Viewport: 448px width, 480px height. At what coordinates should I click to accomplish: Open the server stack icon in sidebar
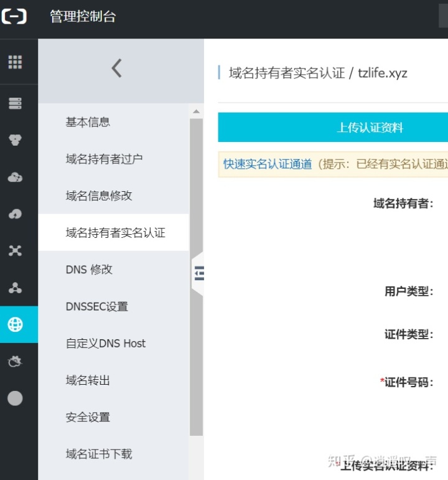(x=15, y=103)
